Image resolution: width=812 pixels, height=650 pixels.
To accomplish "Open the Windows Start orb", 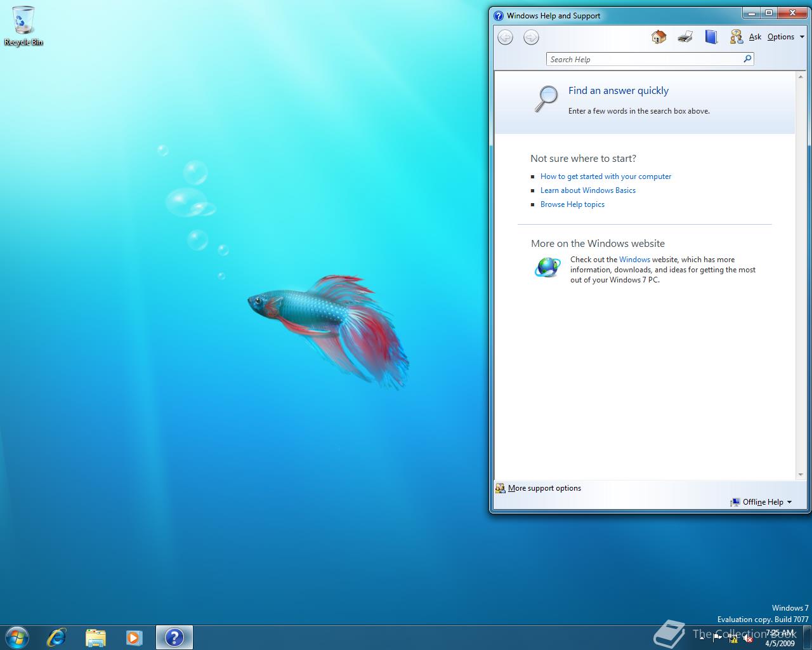I will (x=17, y=637).
